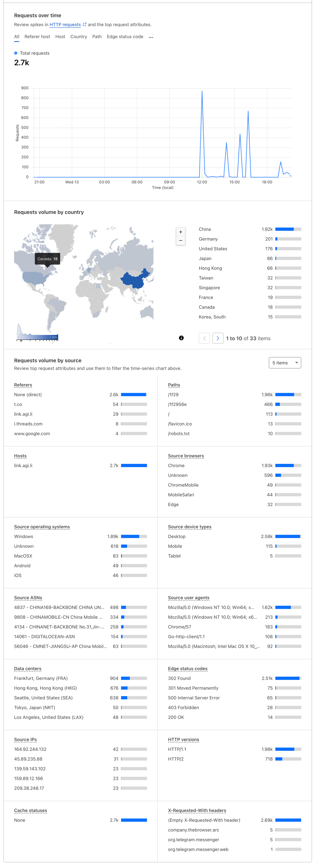The image size is (316, 868).
Task: Select Korea, South in country list
Action: [250, 317]
